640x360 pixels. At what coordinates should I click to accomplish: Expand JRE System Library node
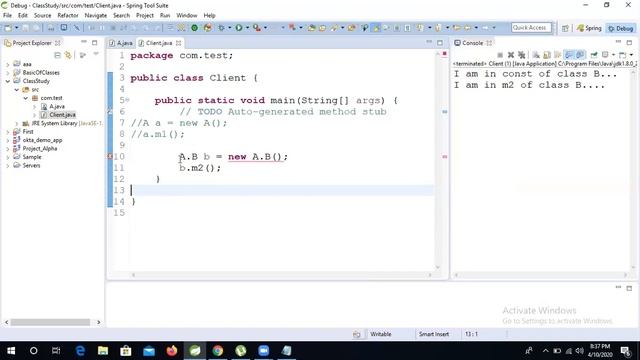tap(16, 123)
